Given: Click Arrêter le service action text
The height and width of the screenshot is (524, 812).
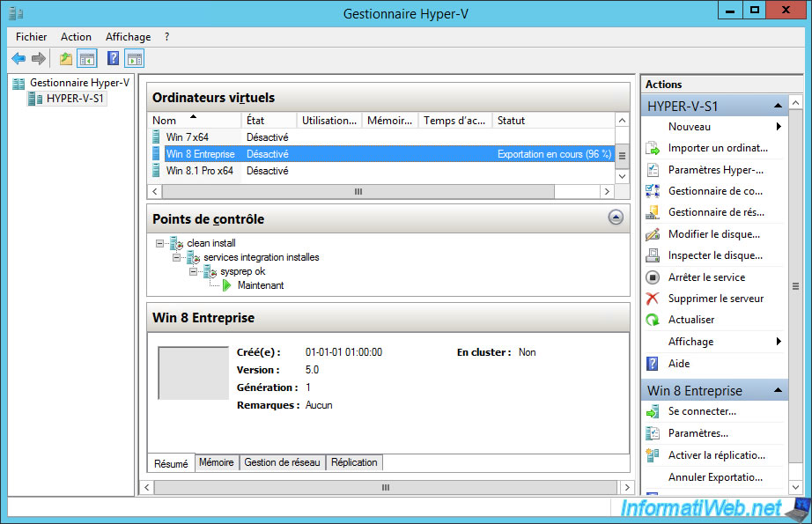Looking at the screenshot, I should [707, 277].
